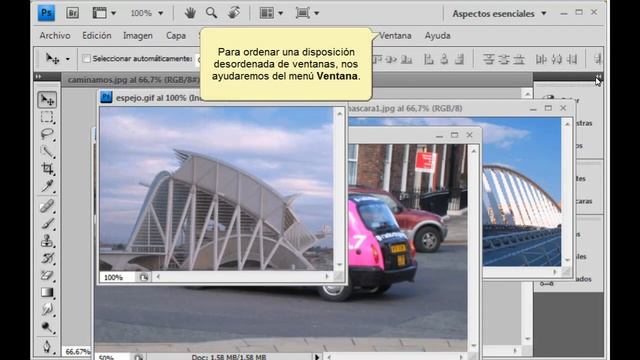Focus the mascara1.jpg window title bar

point(460,108)
